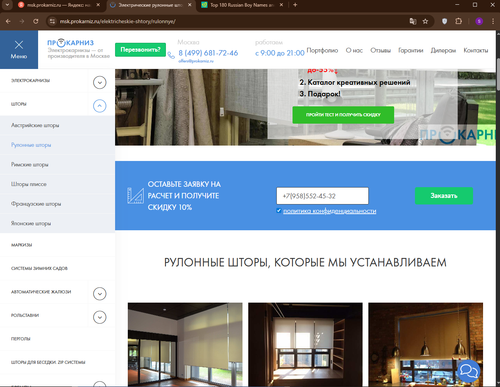Screen dimensions: 500x387
Task: Open Шторы для беседки, ZIP системы category
Action: point(48,362)
